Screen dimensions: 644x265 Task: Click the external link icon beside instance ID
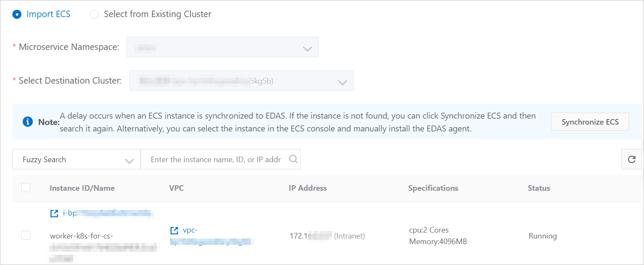point(54,213)
